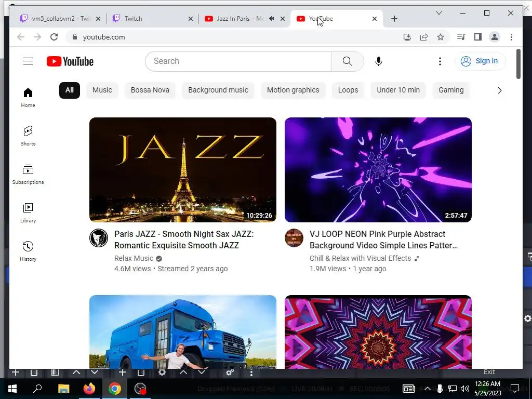This screenshot has height=399, width=532.
Task: Open Windows Start menu
Action: pos(12,389)
